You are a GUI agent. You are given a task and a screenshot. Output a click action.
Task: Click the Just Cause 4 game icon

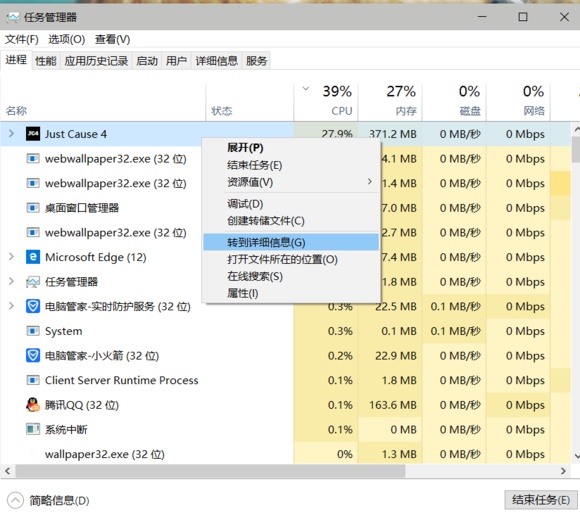tap(33, 134)
